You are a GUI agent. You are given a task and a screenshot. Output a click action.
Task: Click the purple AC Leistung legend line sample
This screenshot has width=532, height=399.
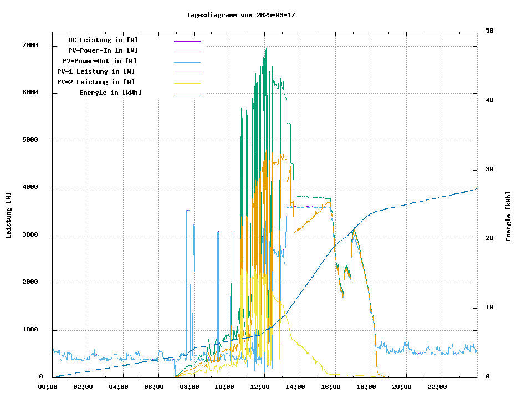187,41
